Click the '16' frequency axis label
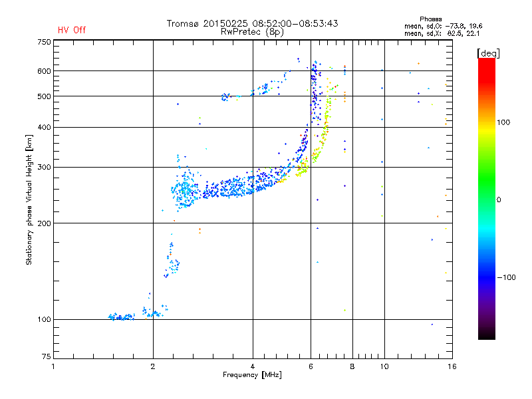This screenshot has width=532, height=399. [452, 366]
